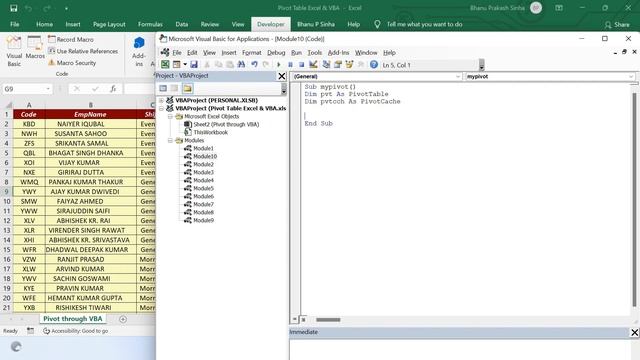Expand VBAProject (PERSONAL.XLSB) tree node
The height and width of the screenshot is (360, 640).
tap(161, 100)
